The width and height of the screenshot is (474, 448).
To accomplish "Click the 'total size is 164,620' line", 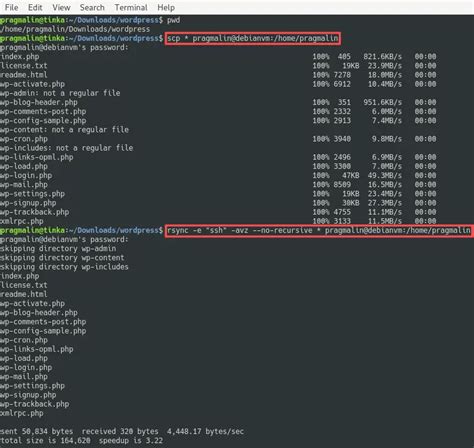I will point(82,441).
